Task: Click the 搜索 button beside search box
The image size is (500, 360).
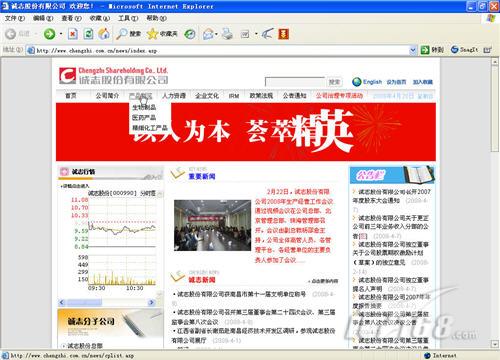Action: click(x=334, y=82)
